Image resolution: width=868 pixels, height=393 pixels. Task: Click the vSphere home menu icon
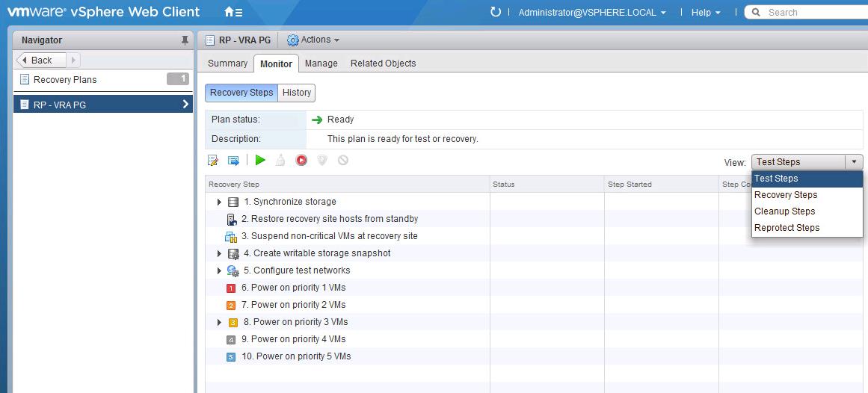tap(233, 12)
